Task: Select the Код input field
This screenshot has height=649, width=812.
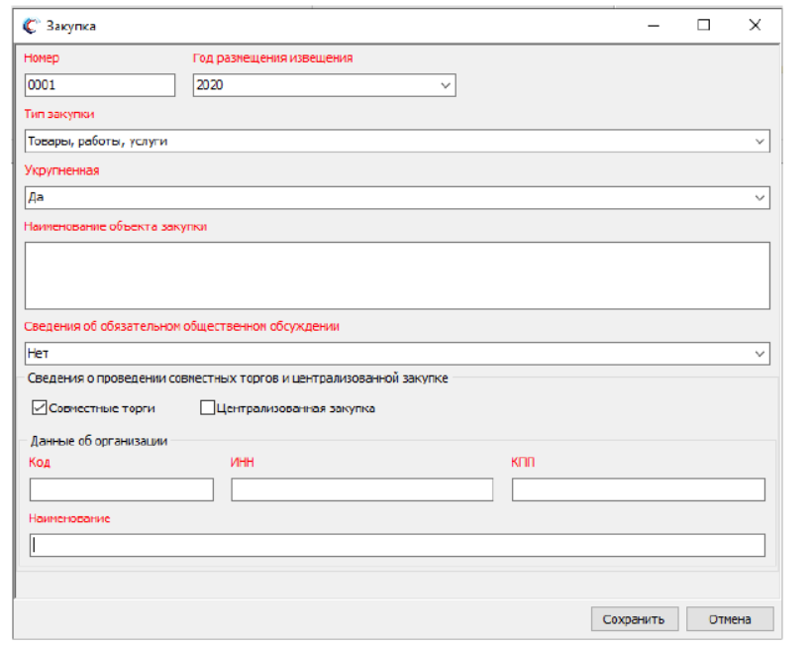Action: 122,489
